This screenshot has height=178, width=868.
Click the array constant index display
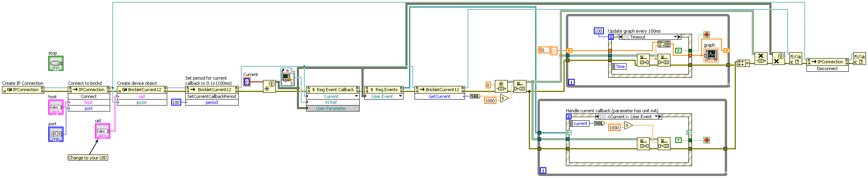(x=544, y=50)
